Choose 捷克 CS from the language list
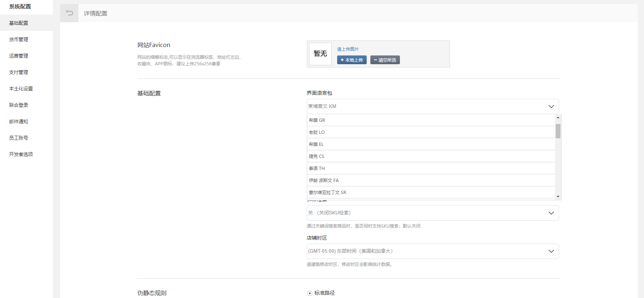644x298 pixels. [x=431, y=156]
